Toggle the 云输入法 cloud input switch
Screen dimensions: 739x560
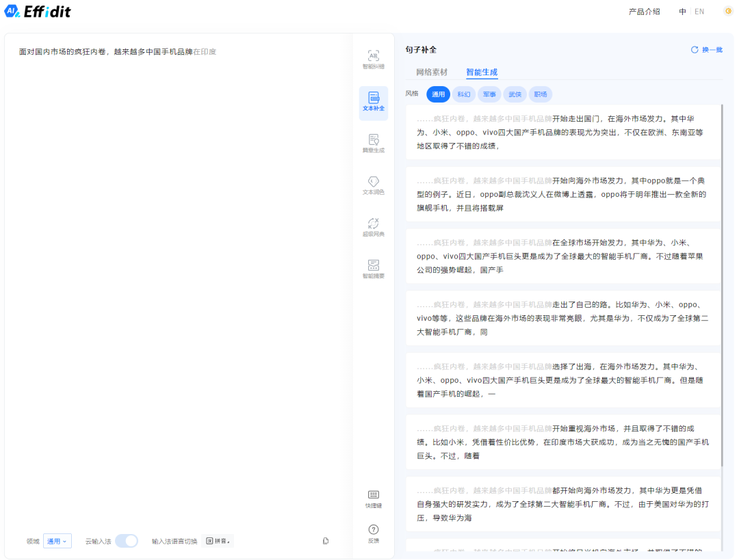127,541
